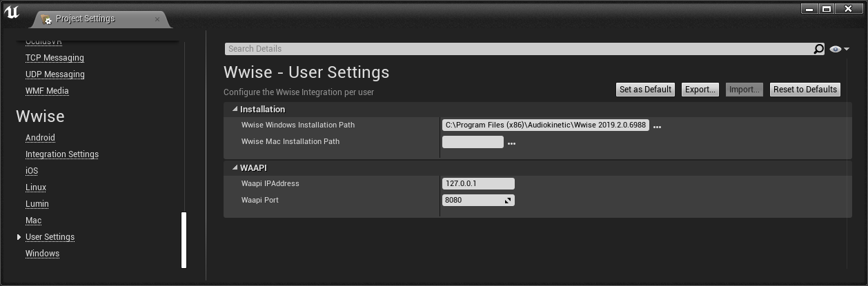The image size is (868, 286).
Task: Open Wwise iOS settings
Action: pos(32,171)
